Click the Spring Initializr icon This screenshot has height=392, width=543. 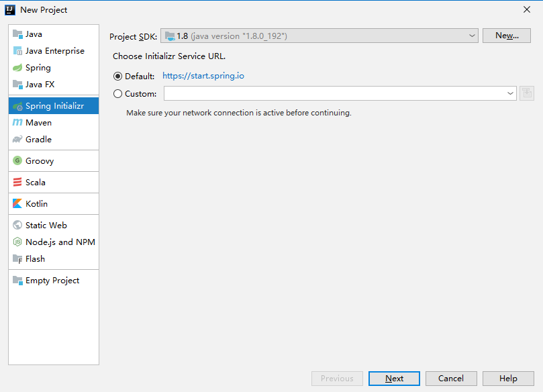(x=17, y=106)
